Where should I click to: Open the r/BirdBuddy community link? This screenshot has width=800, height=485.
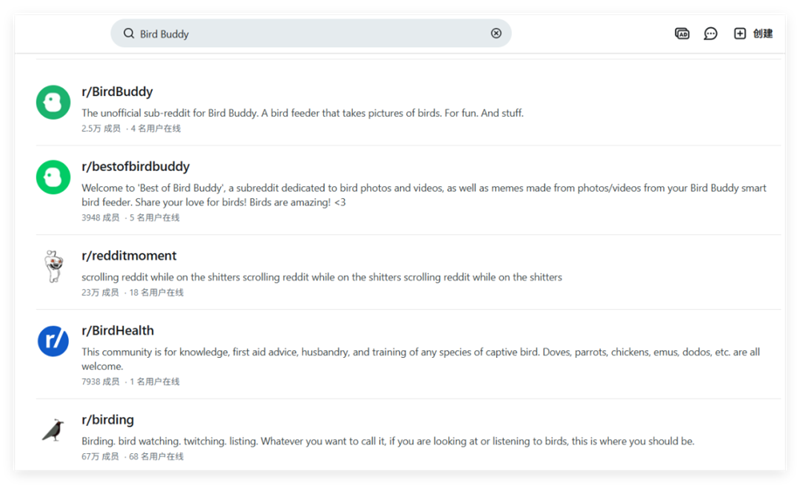click(x=117, y=92)
